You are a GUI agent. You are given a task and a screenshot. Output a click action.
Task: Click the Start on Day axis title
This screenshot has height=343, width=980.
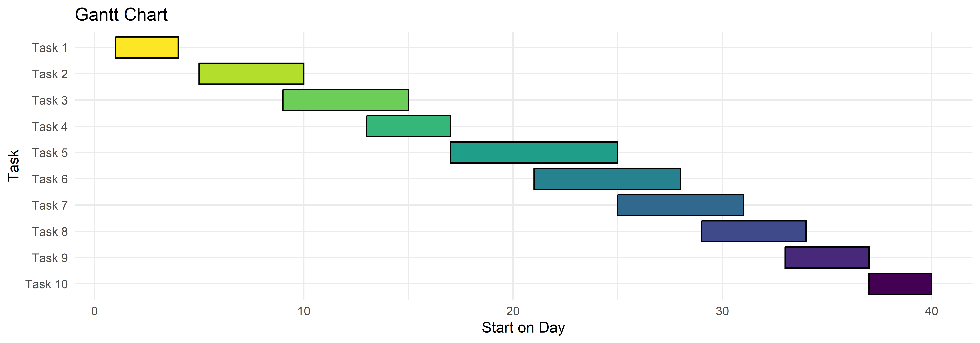(523, 327)
